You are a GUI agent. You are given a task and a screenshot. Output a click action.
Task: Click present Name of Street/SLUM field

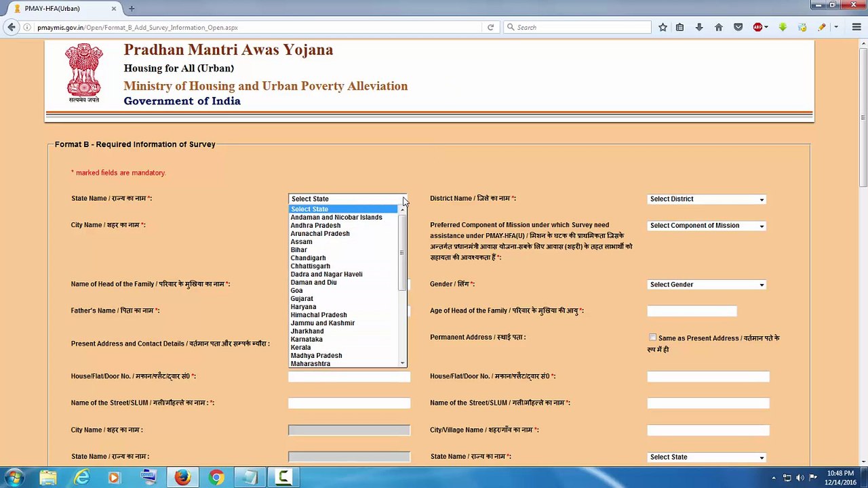pos(349,403)
